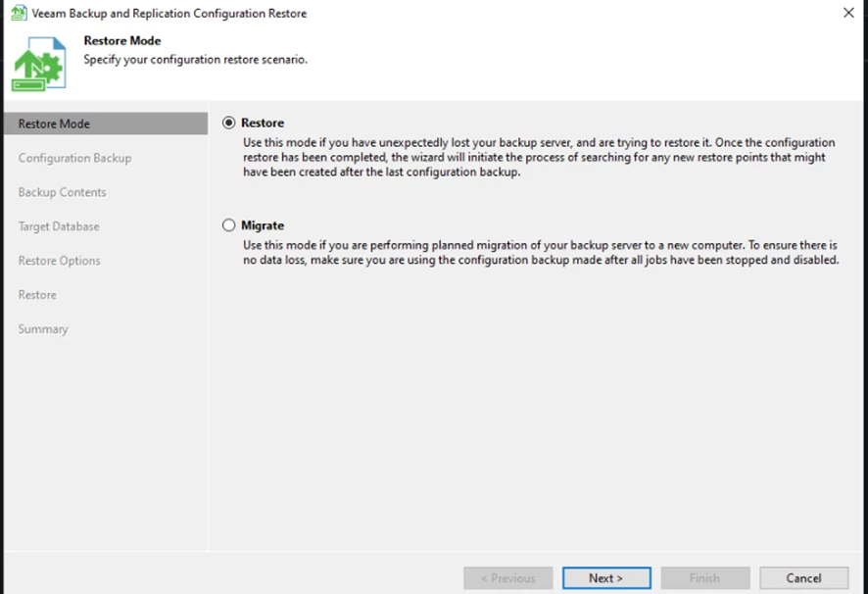Click the green configuration restore wizard icon

click(x=38, y=64)
